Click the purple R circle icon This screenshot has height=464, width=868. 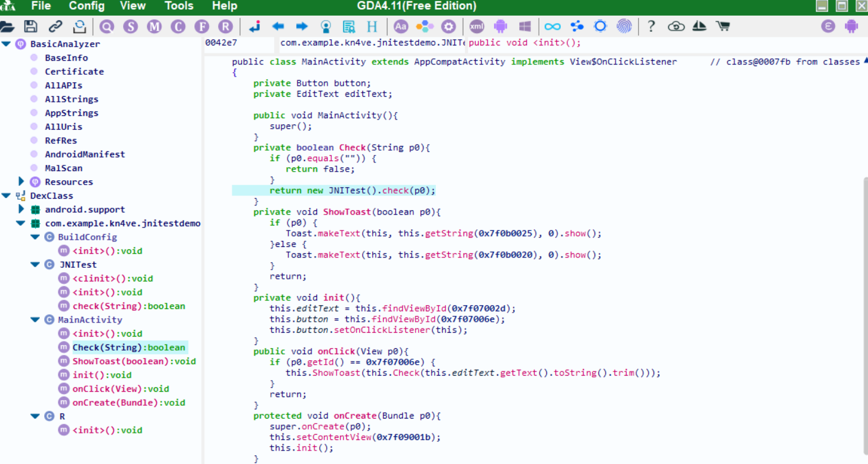tap(226, 26)
